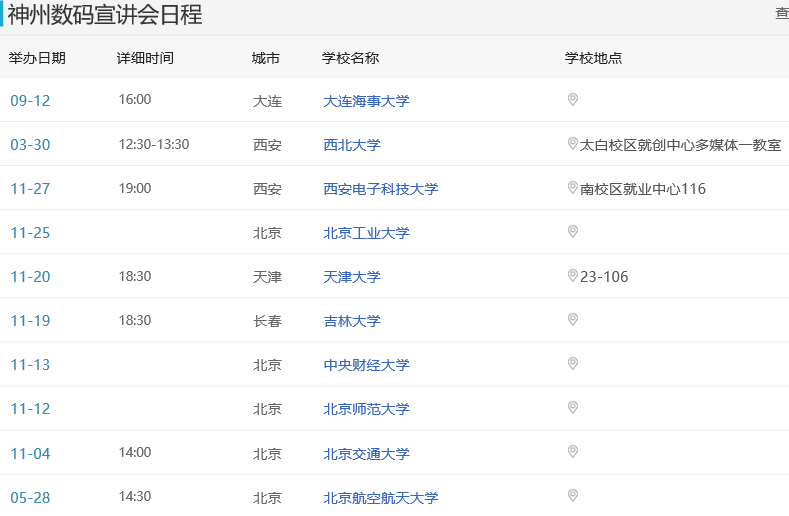Click location pin in 北京师范大学 row
789x516 pixels.
(573, 408)
